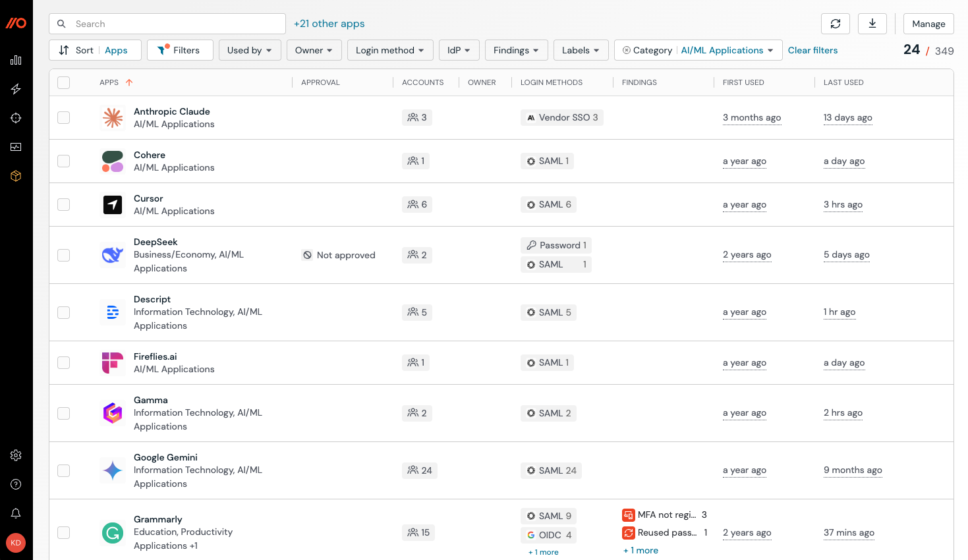The height and width of the screenshot is (560, 968).
Task: Check the DeepSeek row checkbox
Action: [x=64, y=255]
